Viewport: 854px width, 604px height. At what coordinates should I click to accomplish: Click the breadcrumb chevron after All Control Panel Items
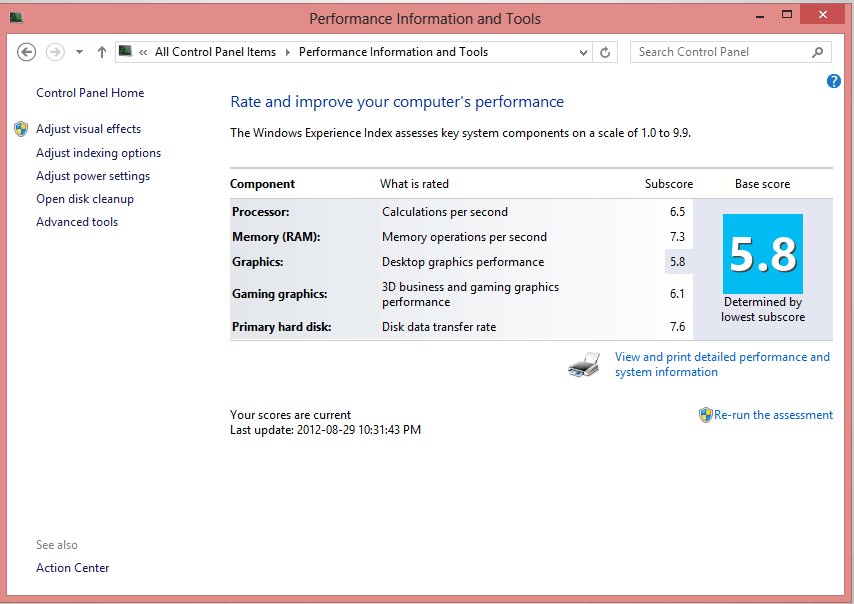[287, 52]
